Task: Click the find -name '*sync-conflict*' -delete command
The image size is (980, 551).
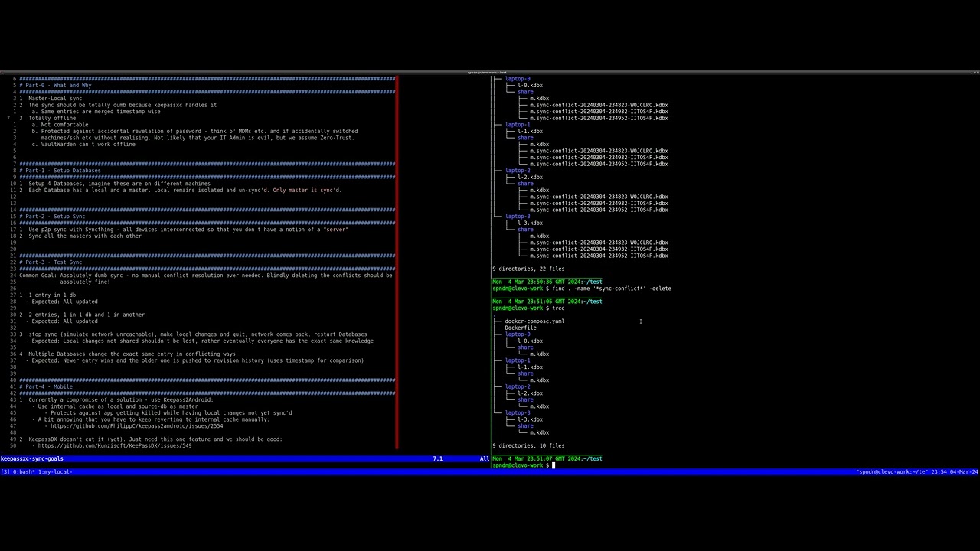Action: tap(611, 289)
